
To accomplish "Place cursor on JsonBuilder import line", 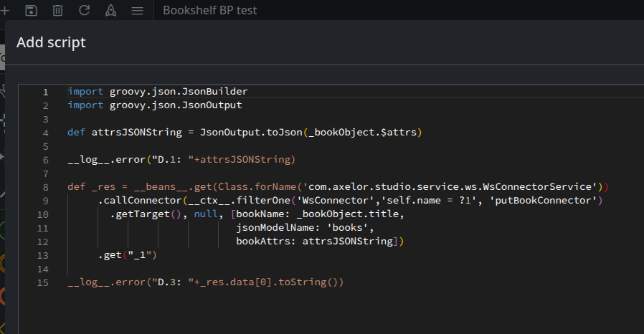I will click(158, 92).
